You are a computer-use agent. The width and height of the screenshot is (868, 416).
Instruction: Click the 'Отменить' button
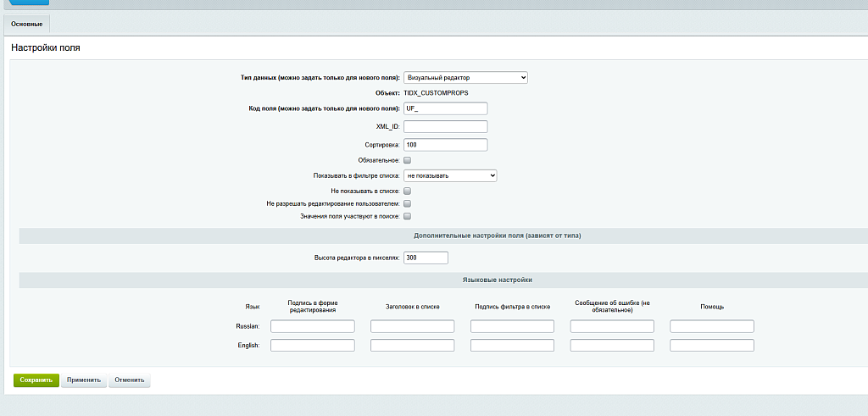[130, 380]
